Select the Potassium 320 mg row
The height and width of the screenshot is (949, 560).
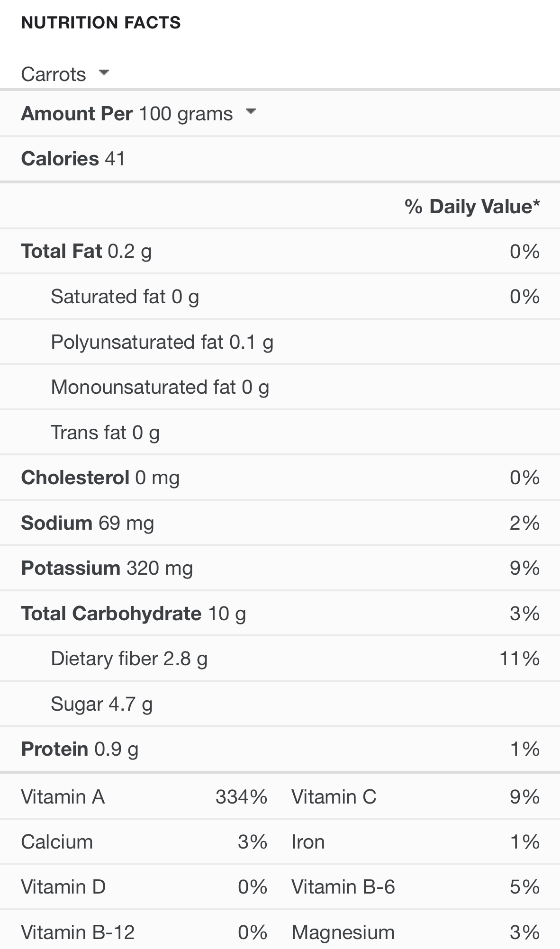[x=107, y=568]
